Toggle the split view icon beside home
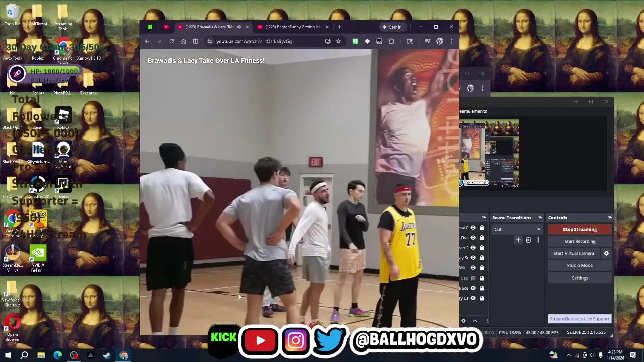Screen dimensions: 644x362 (x=195, y=41)
